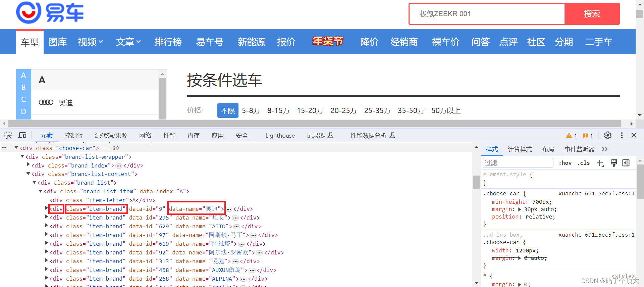Select the 20-25万 price filter

[343, 110]
